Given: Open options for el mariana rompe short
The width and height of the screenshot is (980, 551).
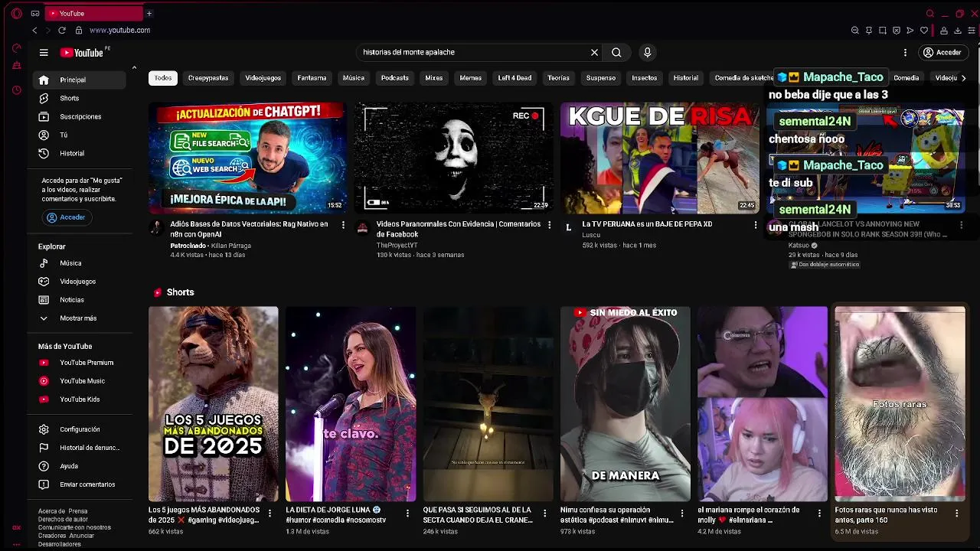Looking at the screenshot, I should pyautogui.click(x=819, y=514).
